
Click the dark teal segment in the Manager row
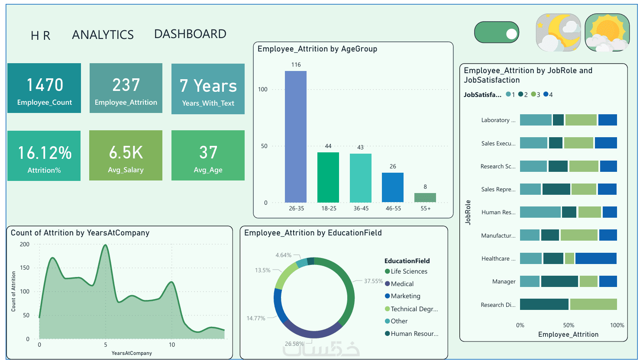(x=559, y=281)
